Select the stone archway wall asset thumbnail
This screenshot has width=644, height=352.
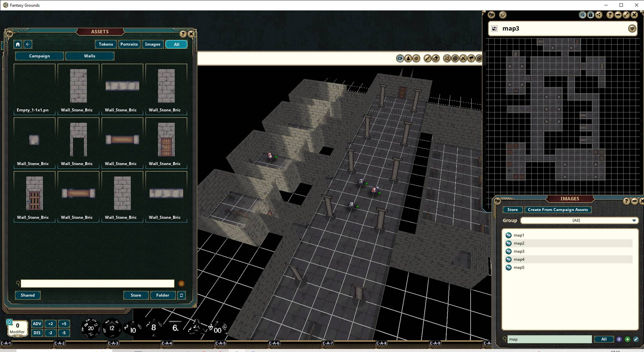coord(78,143)
